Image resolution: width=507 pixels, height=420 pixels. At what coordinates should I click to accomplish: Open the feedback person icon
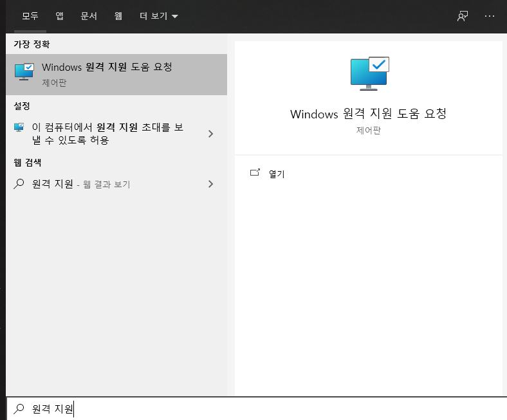[x=463, y=16]
